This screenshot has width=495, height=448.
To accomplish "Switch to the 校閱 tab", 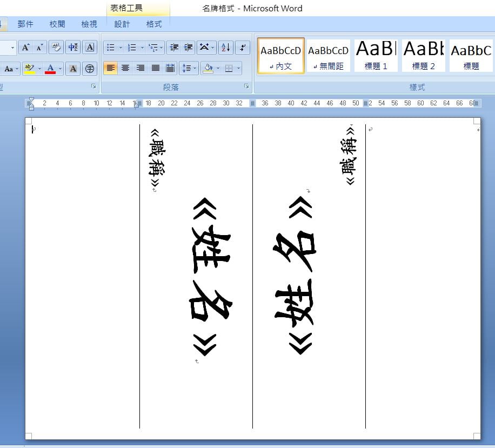I will coord(57,24).
